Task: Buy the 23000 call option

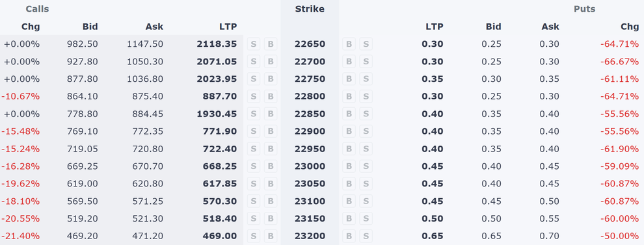Action: (x=270, y=166)
